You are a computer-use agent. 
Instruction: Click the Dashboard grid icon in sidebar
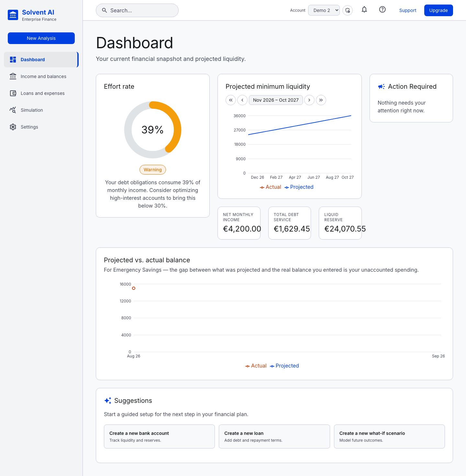13,60
